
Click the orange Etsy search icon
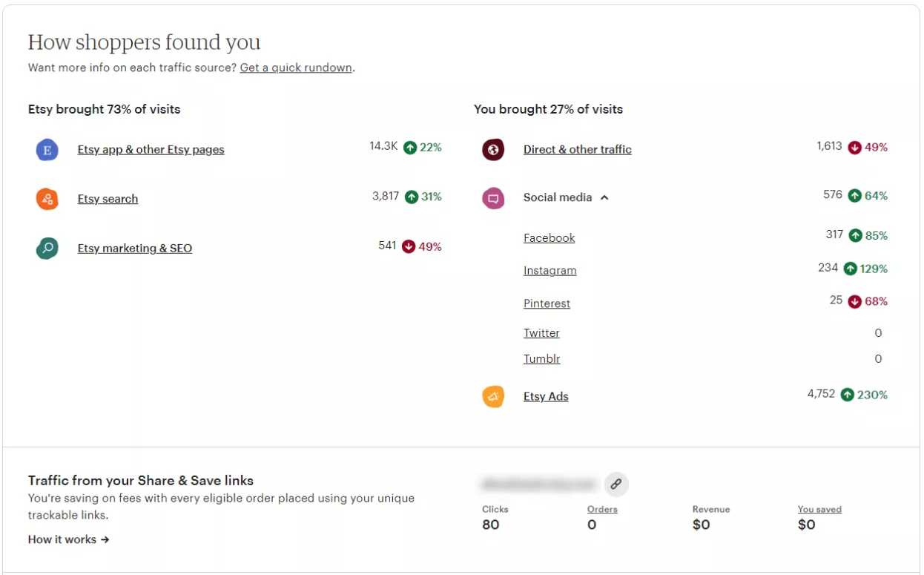point(47,199)
